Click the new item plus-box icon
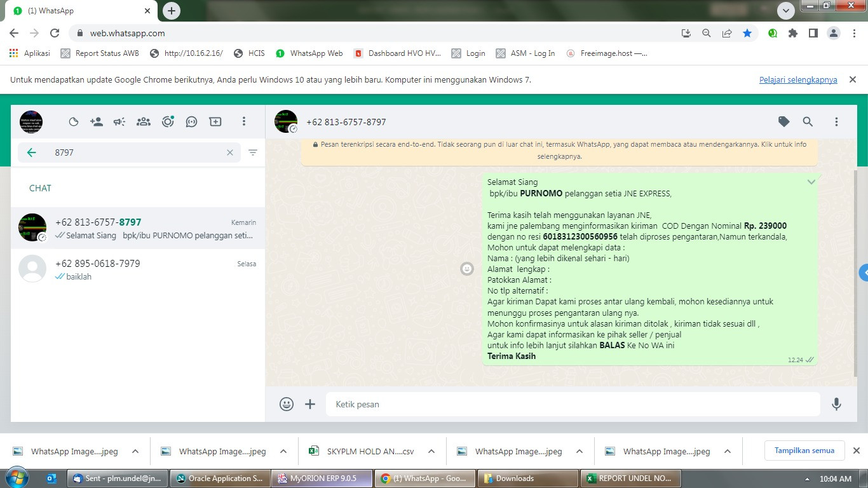Viewport: 868px width, 488px height. (x=215, y=121)
